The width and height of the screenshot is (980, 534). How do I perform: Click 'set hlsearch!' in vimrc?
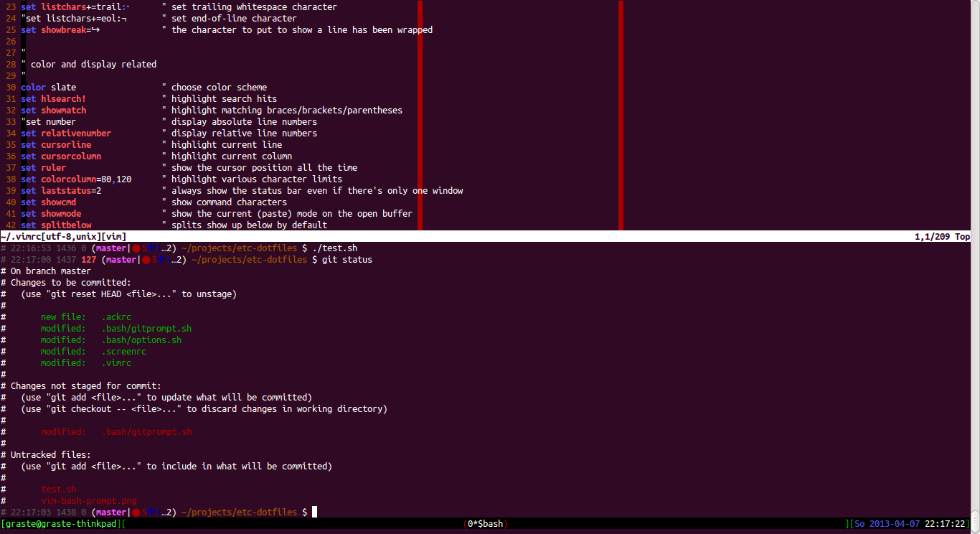click(54, 98)
